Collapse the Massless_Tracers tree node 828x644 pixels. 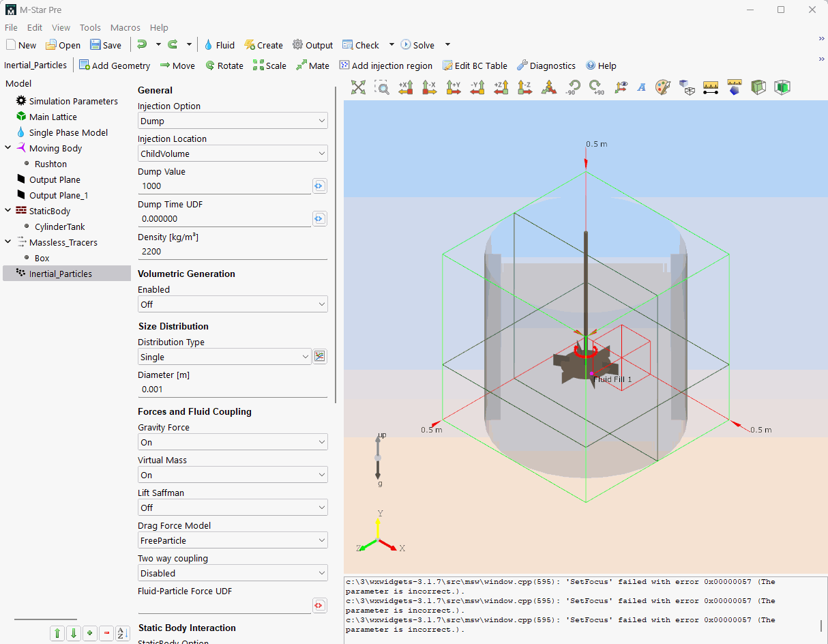(x=8, y=242)
